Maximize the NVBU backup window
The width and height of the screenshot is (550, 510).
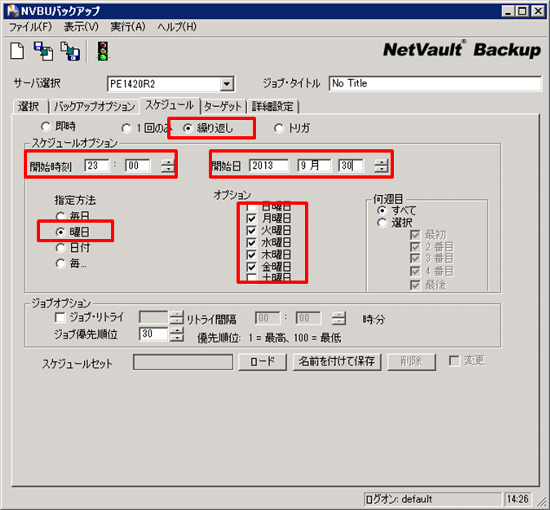522,11
